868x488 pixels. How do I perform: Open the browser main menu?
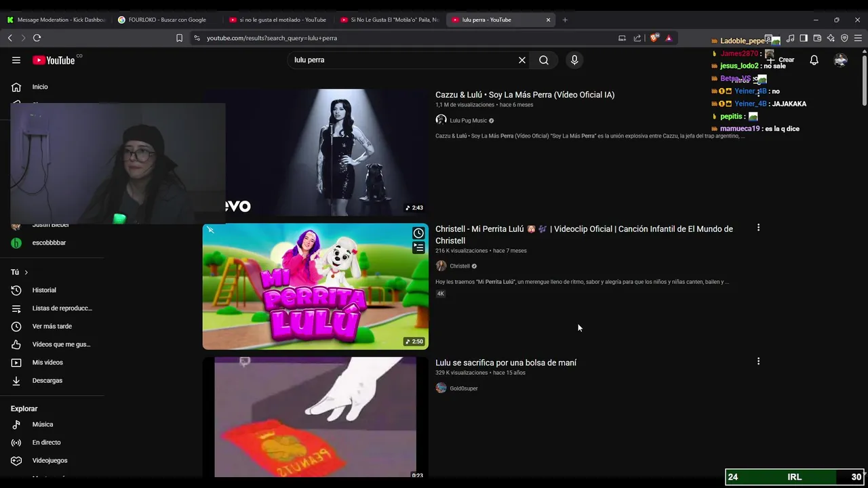(x=858, y=38)
